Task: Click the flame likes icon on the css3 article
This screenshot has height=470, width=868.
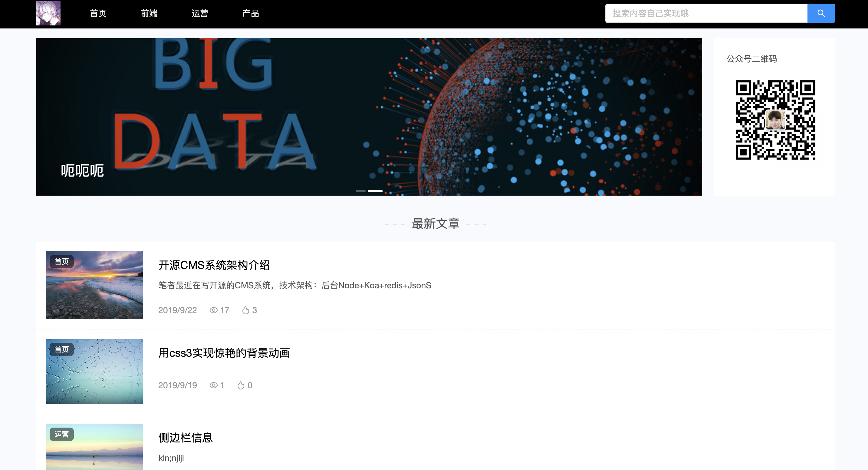Action: 241,386
